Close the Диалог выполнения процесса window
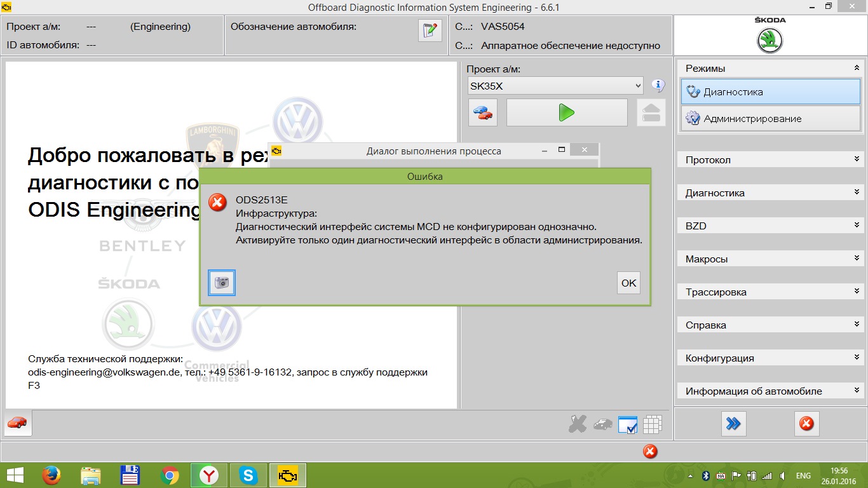The image size is (868, 488). pos(584,151)
